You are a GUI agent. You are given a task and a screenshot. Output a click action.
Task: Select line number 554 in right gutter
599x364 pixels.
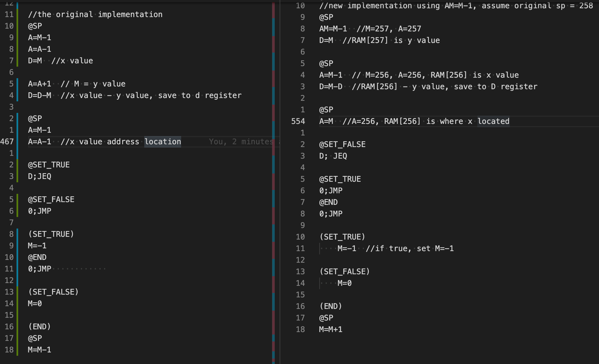pyautogui.click(x=298, y=121)
